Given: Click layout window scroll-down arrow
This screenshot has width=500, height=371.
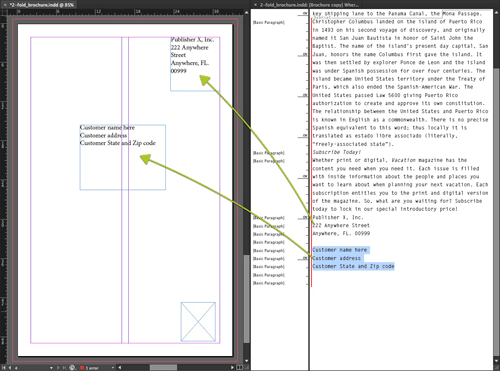Looking at the screenshot, I should (x=246, y=361).
